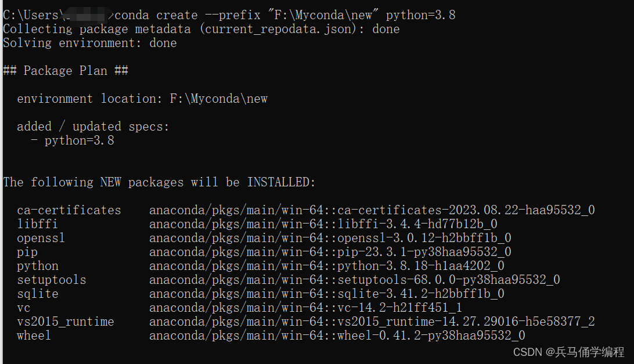Image resolution: width=634 pixels, height=364 pixels.
Task: Click the pip package name
Action: [27, 252]
